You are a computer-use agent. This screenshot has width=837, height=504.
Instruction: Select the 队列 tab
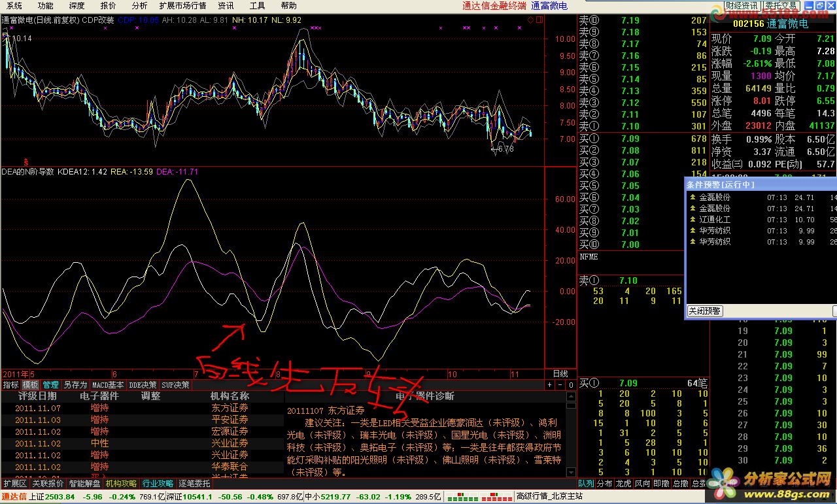click(x=586, y=484)
